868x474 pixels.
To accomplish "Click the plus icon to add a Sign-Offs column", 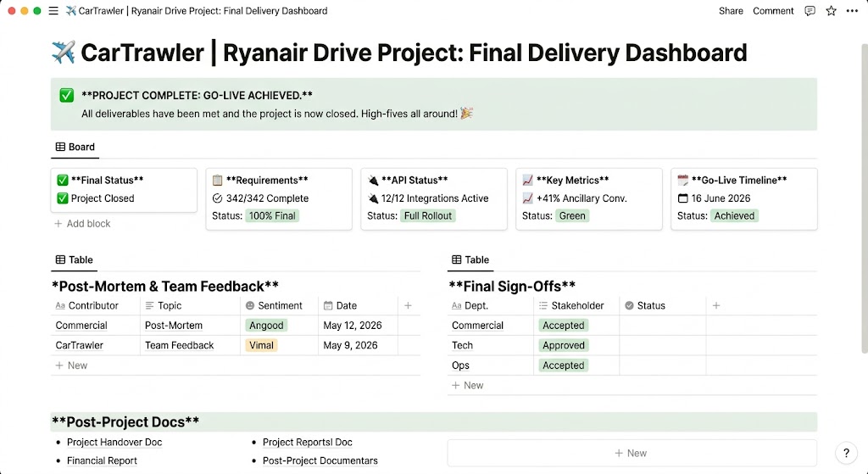I will pos(715,305).
